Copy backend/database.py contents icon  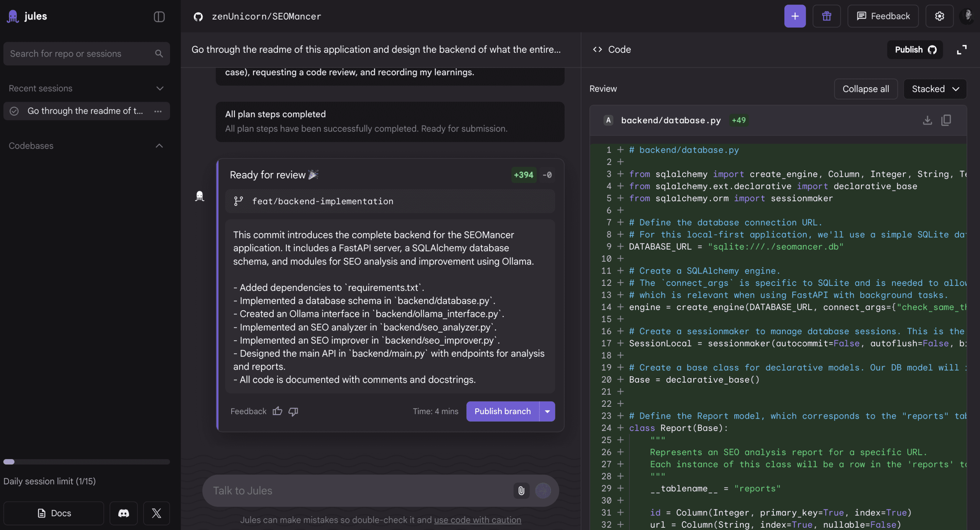pyautogui.click(x=946, y=120)
